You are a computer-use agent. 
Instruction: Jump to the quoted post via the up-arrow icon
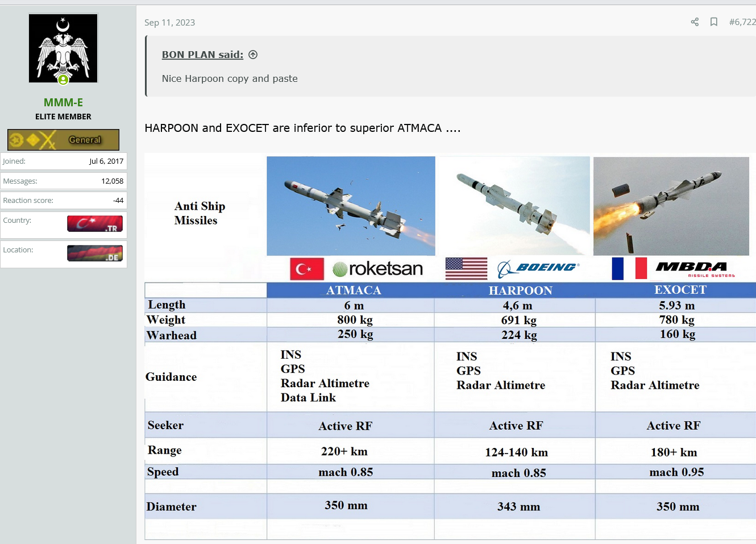click(x=253, y=55)
